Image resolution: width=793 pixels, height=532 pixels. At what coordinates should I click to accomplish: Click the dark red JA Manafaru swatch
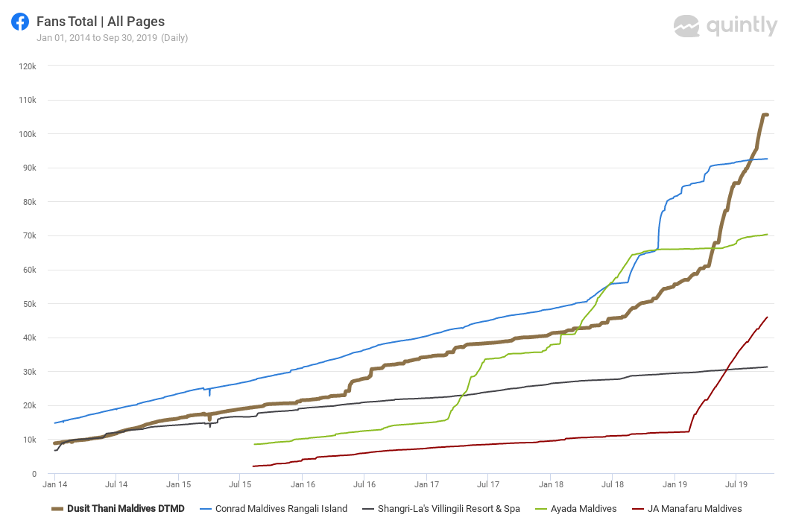(x=638, y=509)
